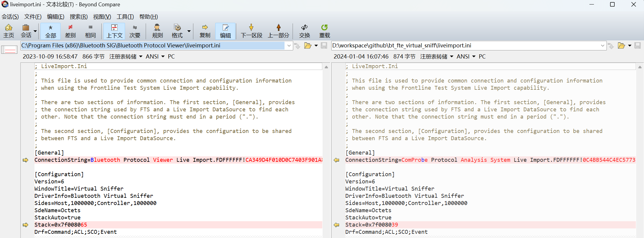Click the left ConnectionString copy-right arrow

pyautogui.click(x=25, y=160)
